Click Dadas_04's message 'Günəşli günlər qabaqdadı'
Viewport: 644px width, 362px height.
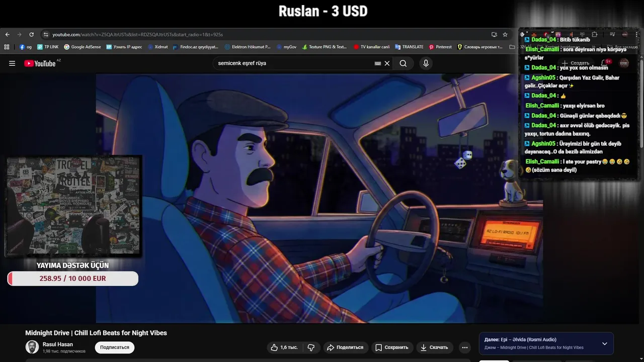point(577,116)
